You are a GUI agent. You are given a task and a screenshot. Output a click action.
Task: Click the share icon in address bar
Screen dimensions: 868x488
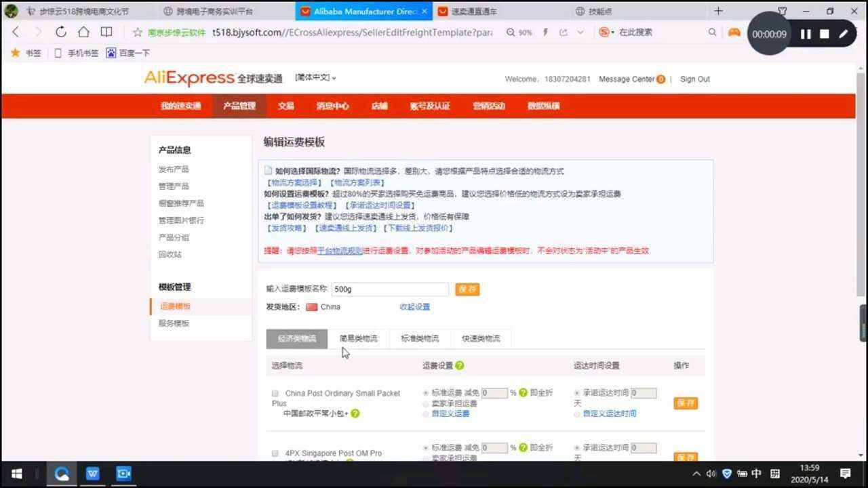point(564,33)
